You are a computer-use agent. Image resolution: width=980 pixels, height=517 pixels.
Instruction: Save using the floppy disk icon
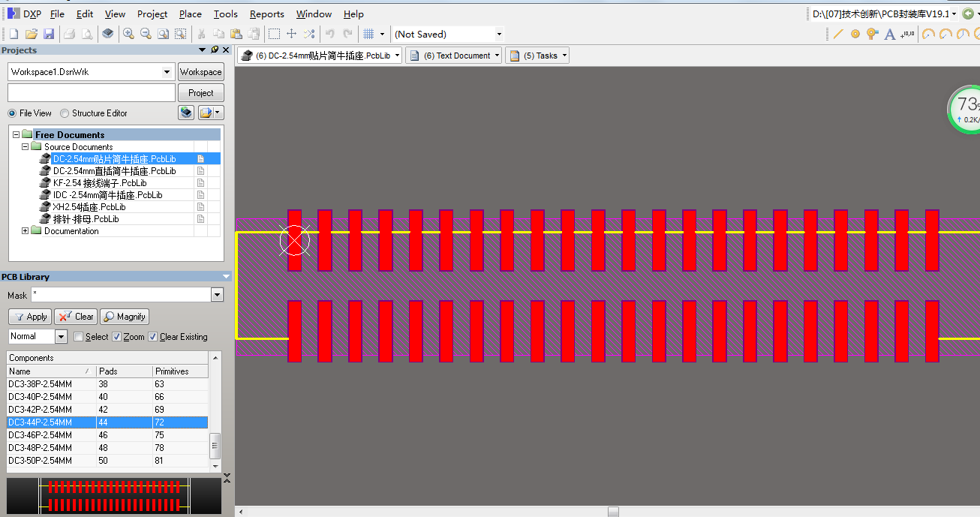(48, 34)
